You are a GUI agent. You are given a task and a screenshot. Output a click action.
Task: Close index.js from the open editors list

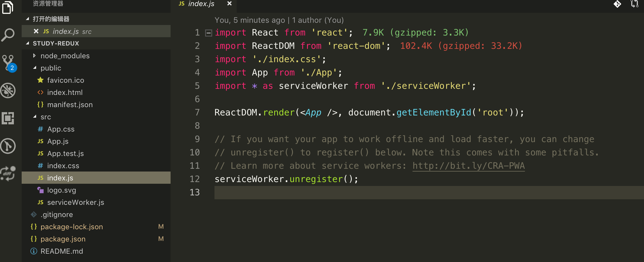[x=36, y=31]
